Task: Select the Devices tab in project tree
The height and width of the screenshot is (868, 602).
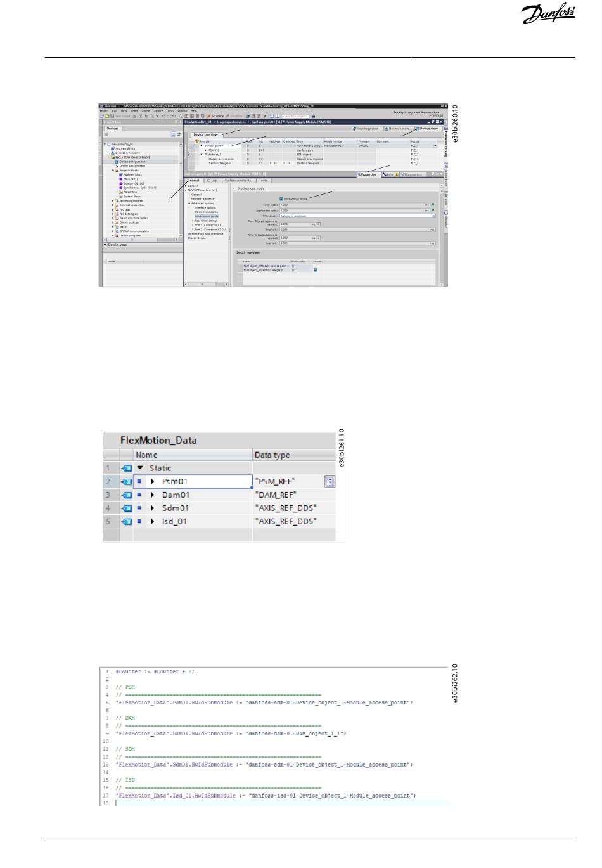Action: [x=112, y=129]
